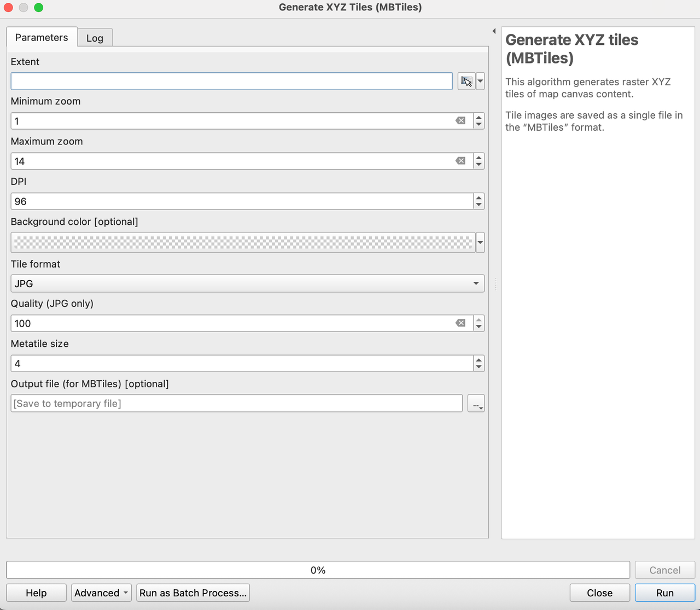Click the Metatile size stepper arrows
Screen dimensions: 700x610
point(479,363)
